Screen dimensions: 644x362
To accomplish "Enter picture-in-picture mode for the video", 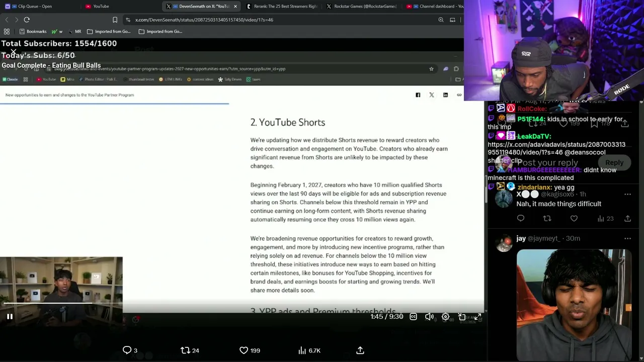I will click(462, 317).
